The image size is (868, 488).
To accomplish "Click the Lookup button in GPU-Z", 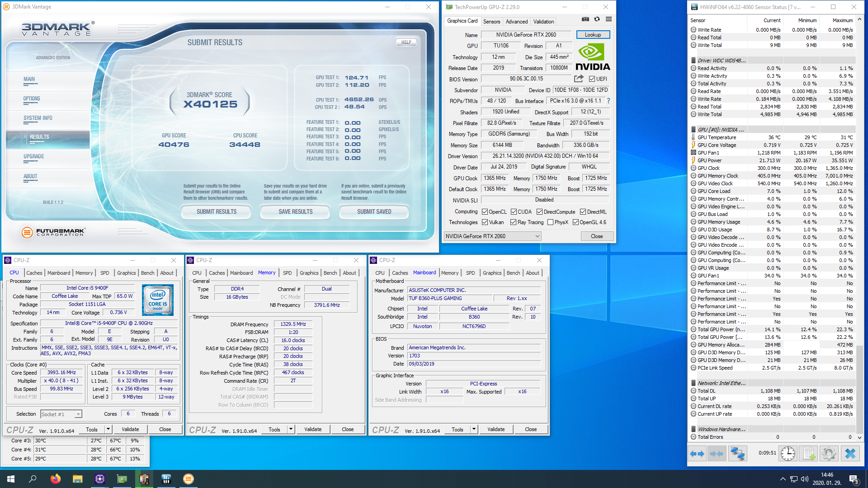I will coord(593,35).
